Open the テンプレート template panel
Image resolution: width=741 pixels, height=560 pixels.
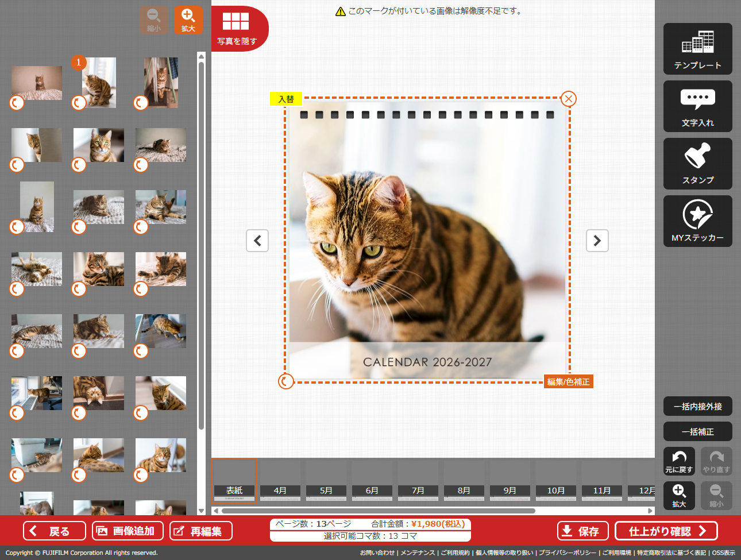point(697,49)
